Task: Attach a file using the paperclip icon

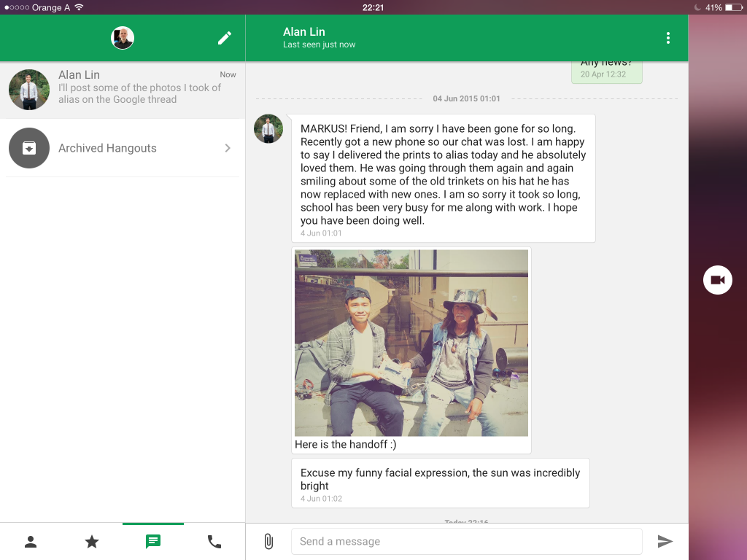Action: [x=268, y=542]
